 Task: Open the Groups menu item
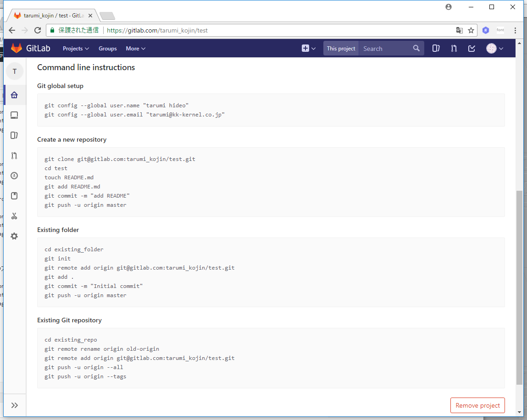click(x=107, y=49)
